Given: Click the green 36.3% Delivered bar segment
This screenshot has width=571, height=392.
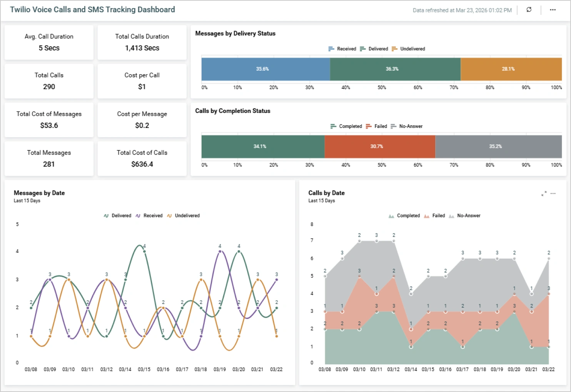Looking at the screenshot, I should (x=395, y=69).
